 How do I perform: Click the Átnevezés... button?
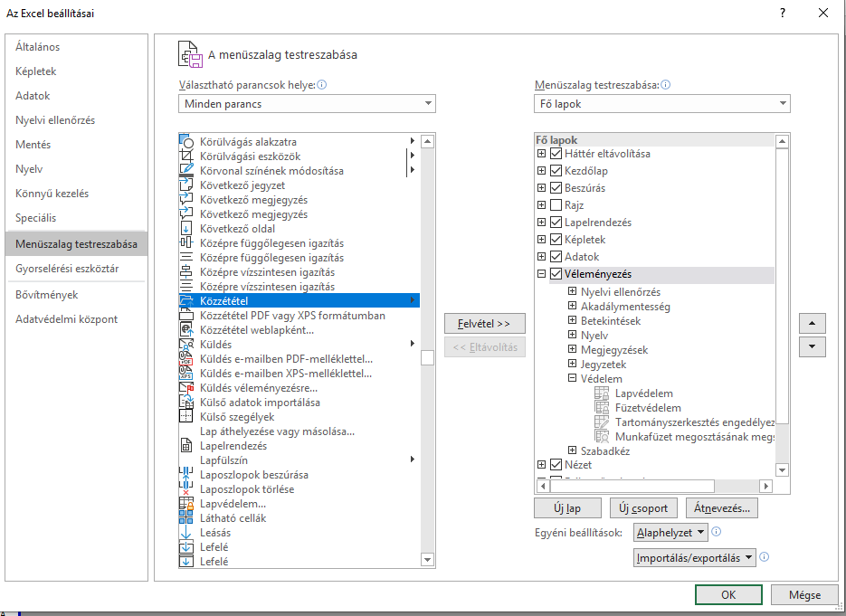(722, 508)
